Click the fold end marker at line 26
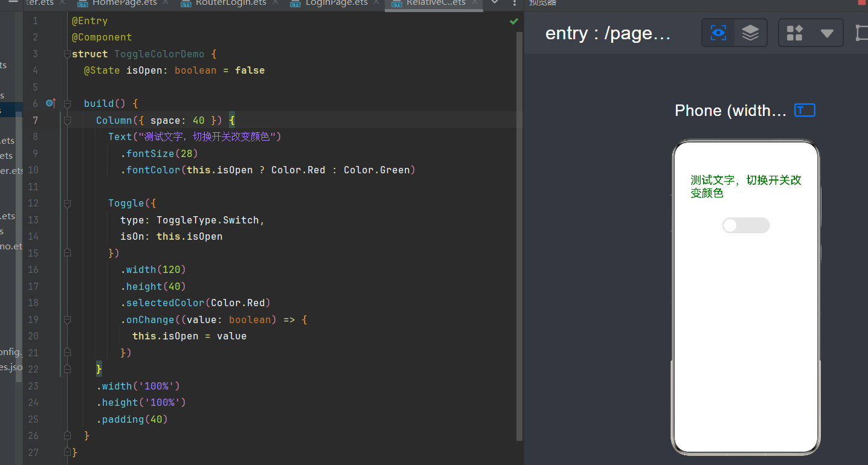Screen dimensions: 868x465 pyautogui.click(x=67, y=435)
